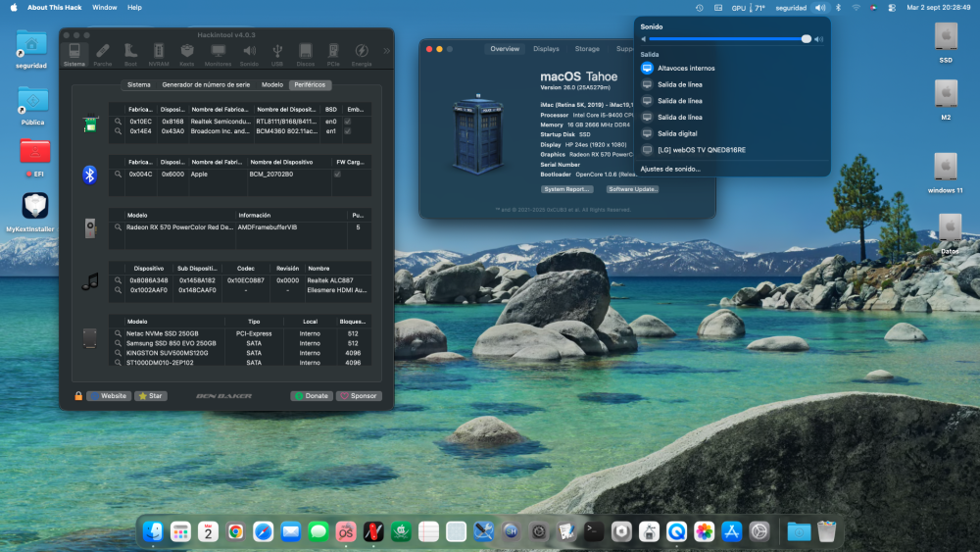This screenshot has width=980, height=552.
Task: Switch to the Sistema sub-tab
Action: [x=139, y=84]
